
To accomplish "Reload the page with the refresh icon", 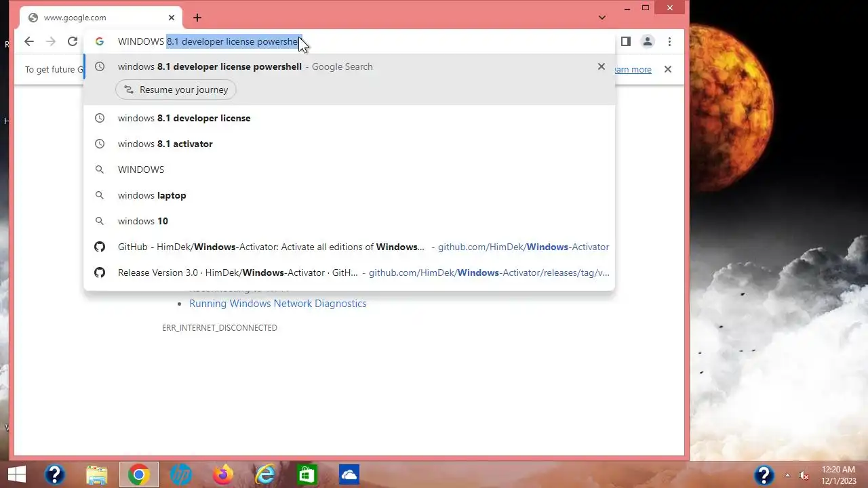I will (x=73, y=41).
